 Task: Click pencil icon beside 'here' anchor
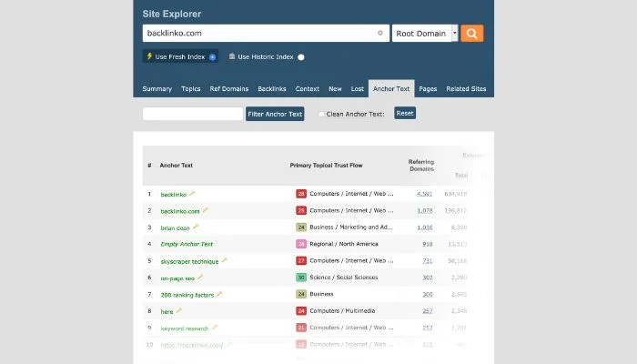click(x=178, y=311)
